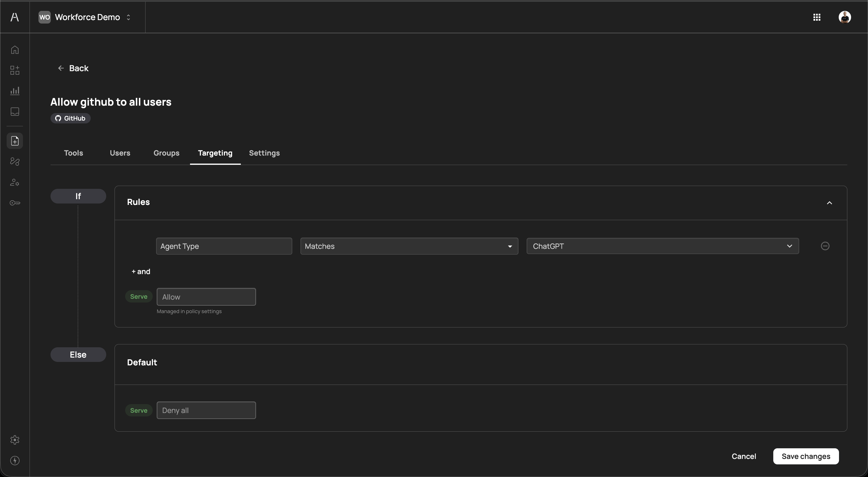
Task: Click the Save changes button
Action: click(x=805, y=456)
